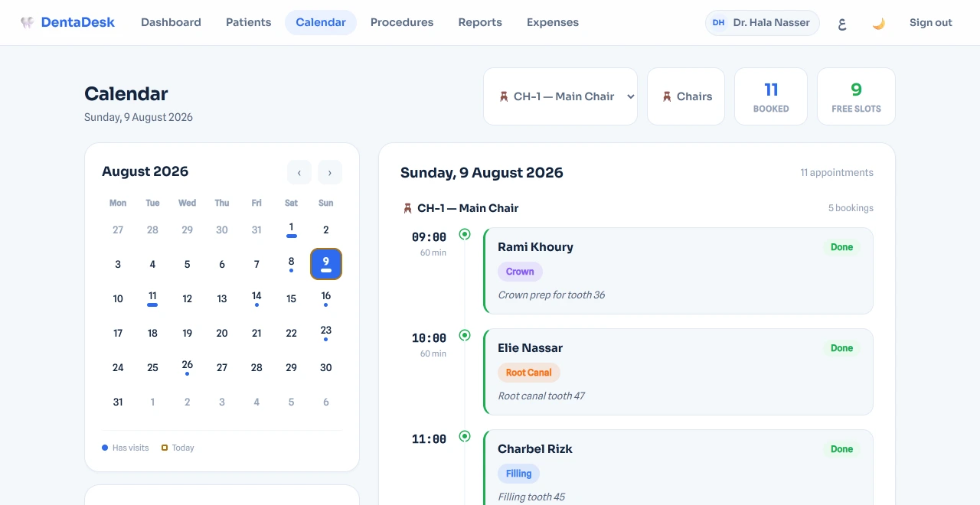Click the chair icon in the Chairs button
Screen dimensions: 980x505
point(667,96)
